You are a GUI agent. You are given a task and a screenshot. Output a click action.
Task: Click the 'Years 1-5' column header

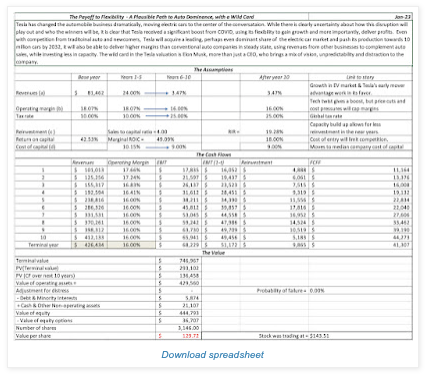pos(131,77)
